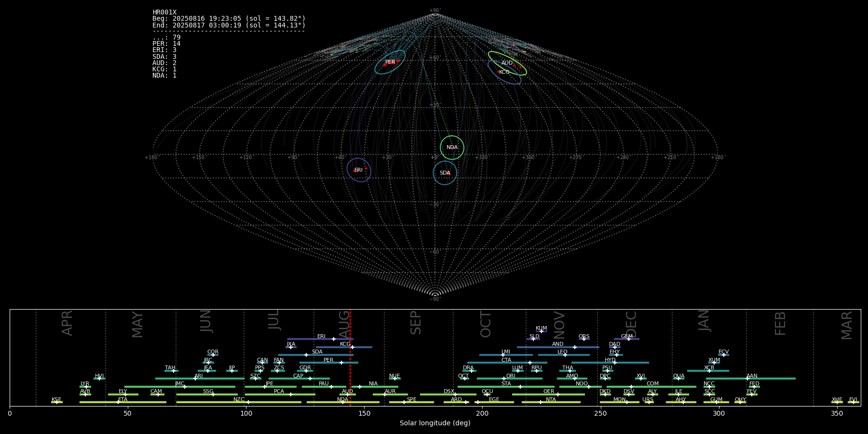868x434 pixels.
Task: Click the 'Solar longitude (deg)' axis title
Action: 435,423
